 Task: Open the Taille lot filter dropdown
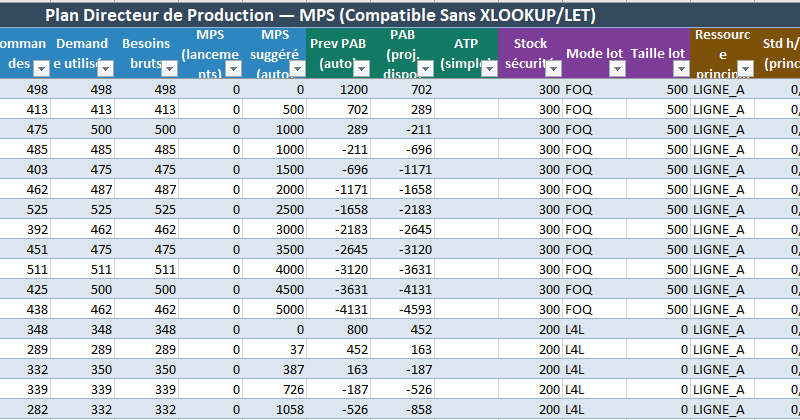pos(681,68)
